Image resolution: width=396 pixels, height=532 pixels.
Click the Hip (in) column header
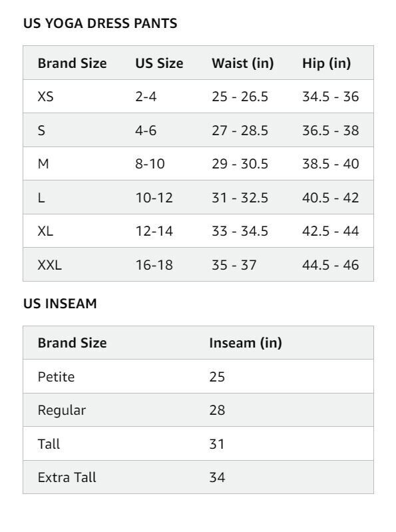click(x=327, y=63)
